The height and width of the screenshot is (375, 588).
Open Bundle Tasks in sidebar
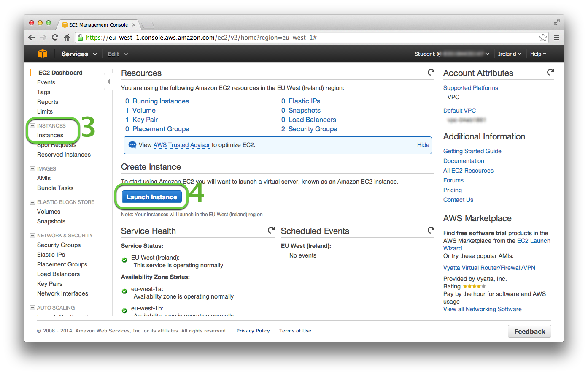point(55,188)
